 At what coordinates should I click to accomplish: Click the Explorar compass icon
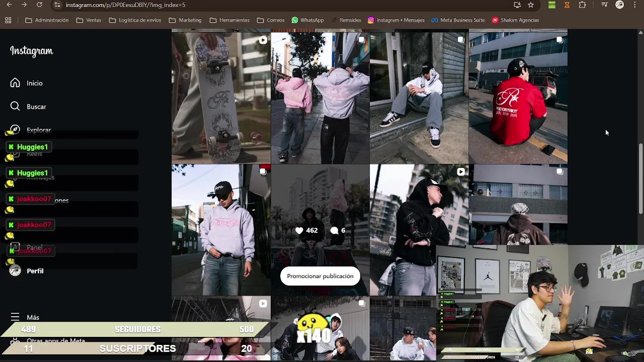pyautogui.click(x=15, y=129)
